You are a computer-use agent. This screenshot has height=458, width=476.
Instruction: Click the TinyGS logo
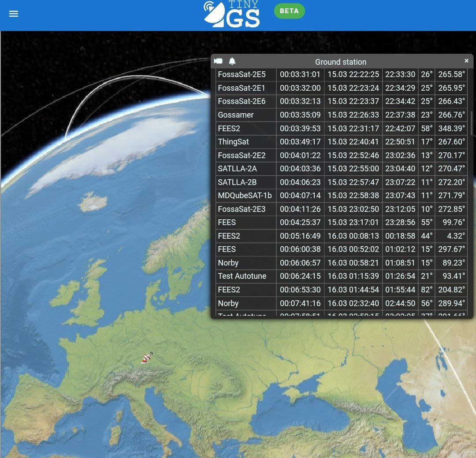click(232, 15)
